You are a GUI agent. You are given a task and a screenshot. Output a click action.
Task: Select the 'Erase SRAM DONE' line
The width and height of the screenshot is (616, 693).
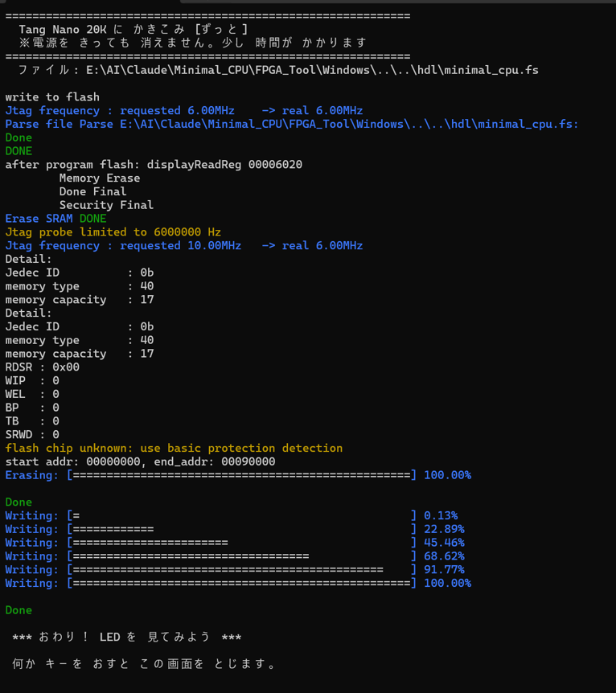[55, 219]
